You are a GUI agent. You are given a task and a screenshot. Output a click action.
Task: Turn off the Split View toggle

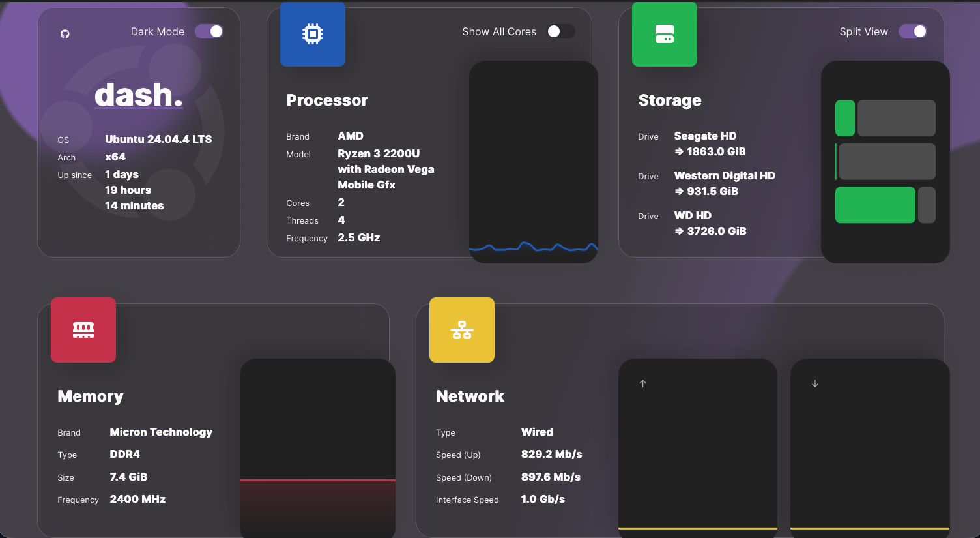click(x=913, y=31)
